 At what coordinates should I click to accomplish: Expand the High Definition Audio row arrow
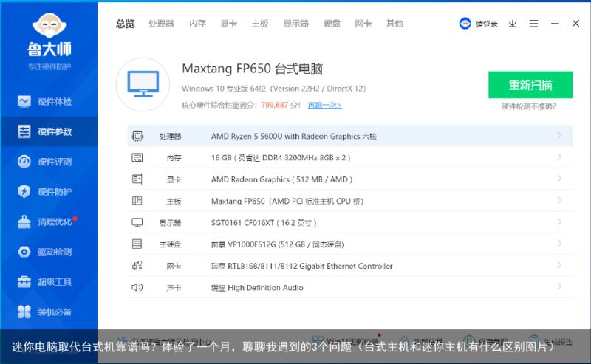click(x=559, y=286)
